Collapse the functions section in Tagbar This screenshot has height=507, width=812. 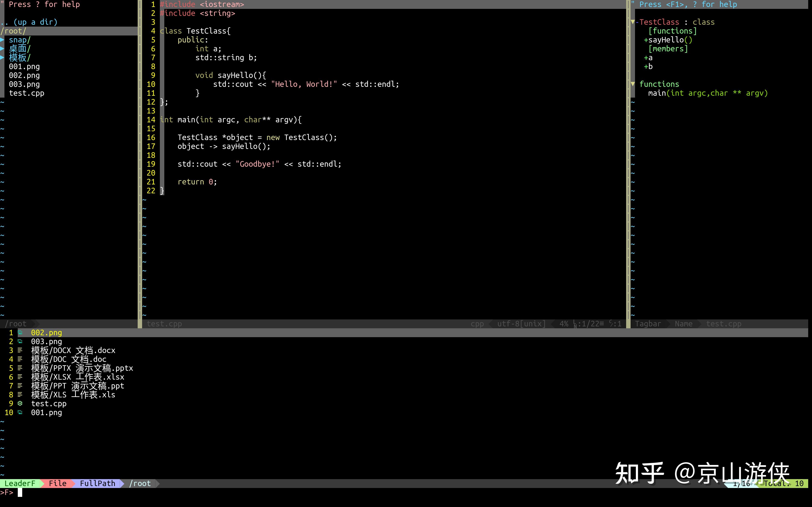pyautogui.click(x=633, y=84)
